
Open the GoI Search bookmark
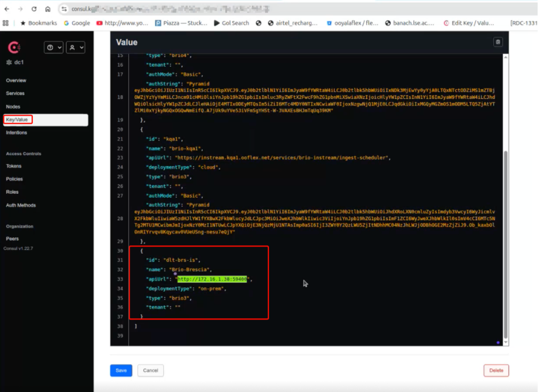[232, 23]
